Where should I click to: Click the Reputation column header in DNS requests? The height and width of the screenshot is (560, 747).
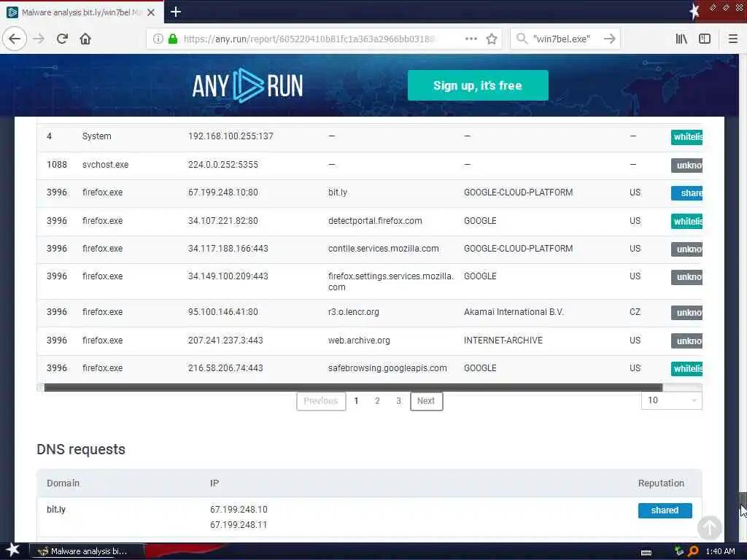pyautogui.click(x=661, y=483)
